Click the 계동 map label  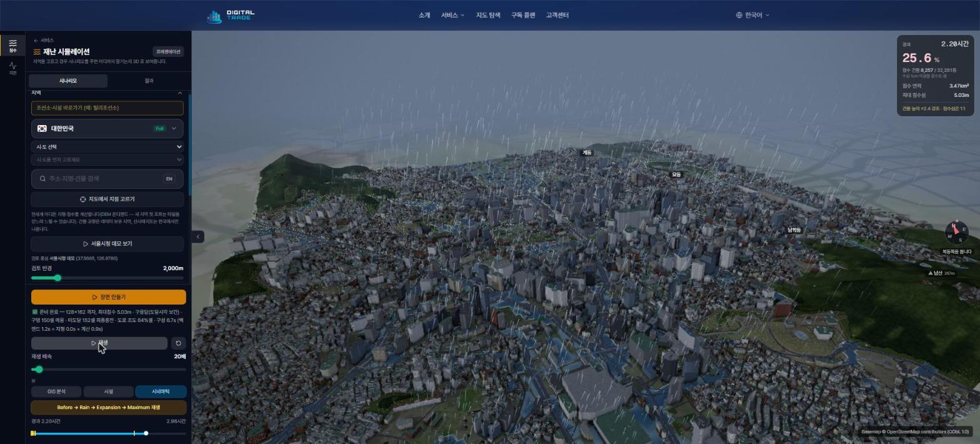click(586, 153)
